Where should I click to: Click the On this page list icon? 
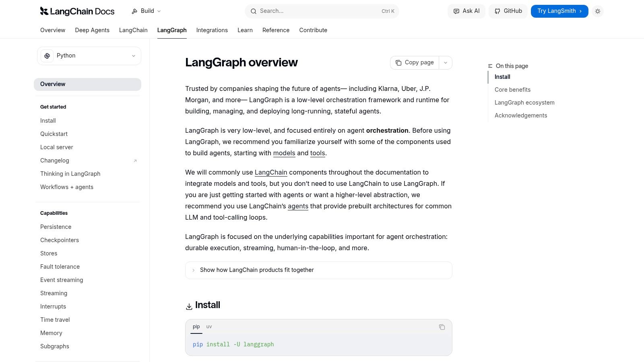[490, 66]
